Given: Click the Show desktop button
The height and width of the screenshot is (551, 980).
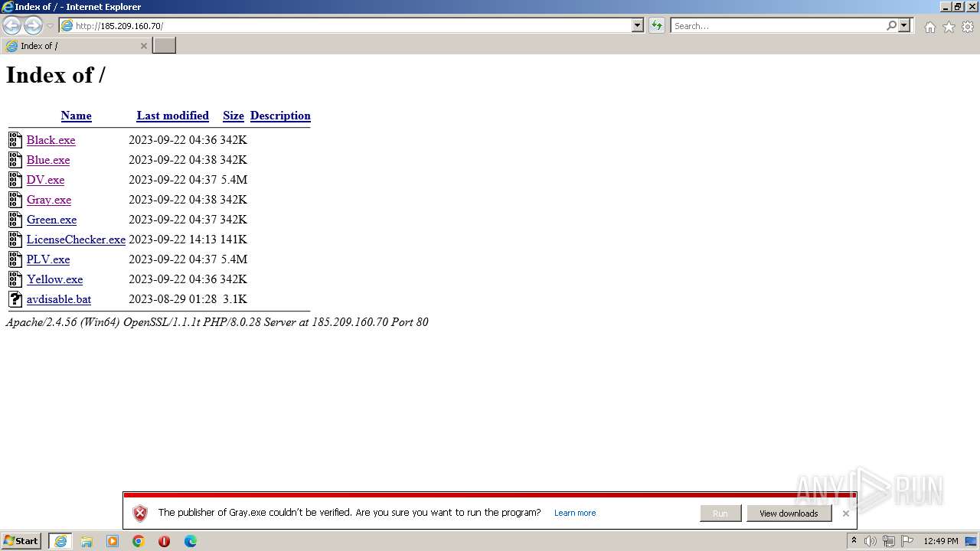Looking at the screenshot, I should [972, 541].
